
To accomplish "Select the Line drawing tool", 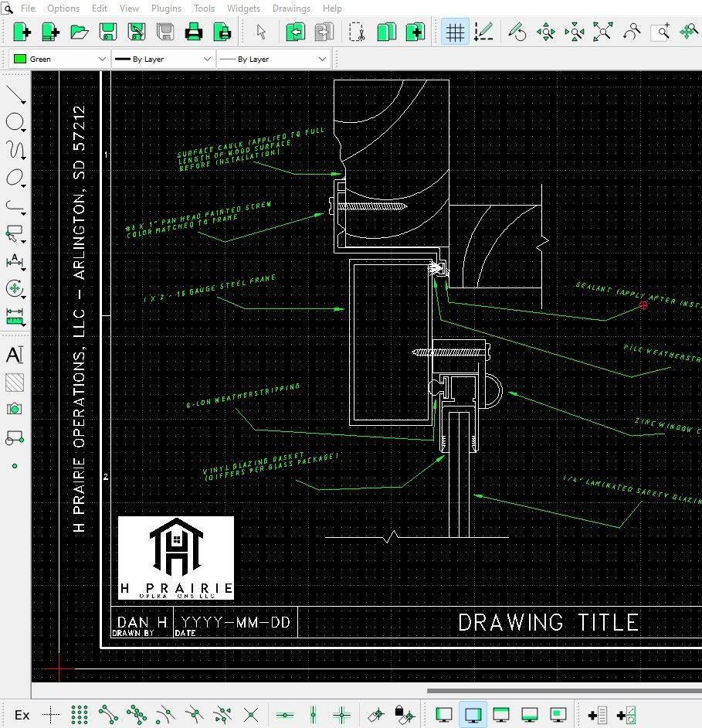I will pos(15,95).
